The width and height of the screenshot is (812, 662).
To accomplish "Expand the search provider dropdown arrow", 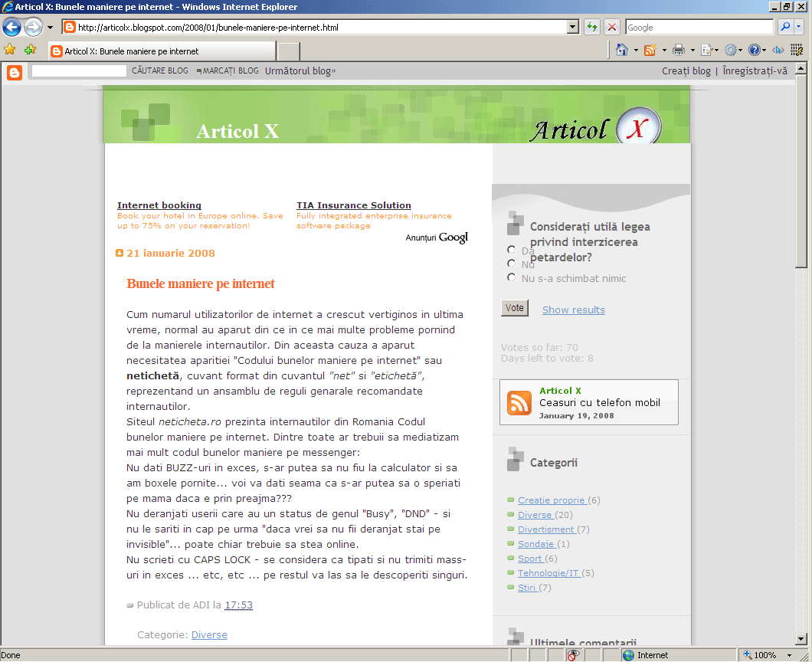I will point(801,28).
